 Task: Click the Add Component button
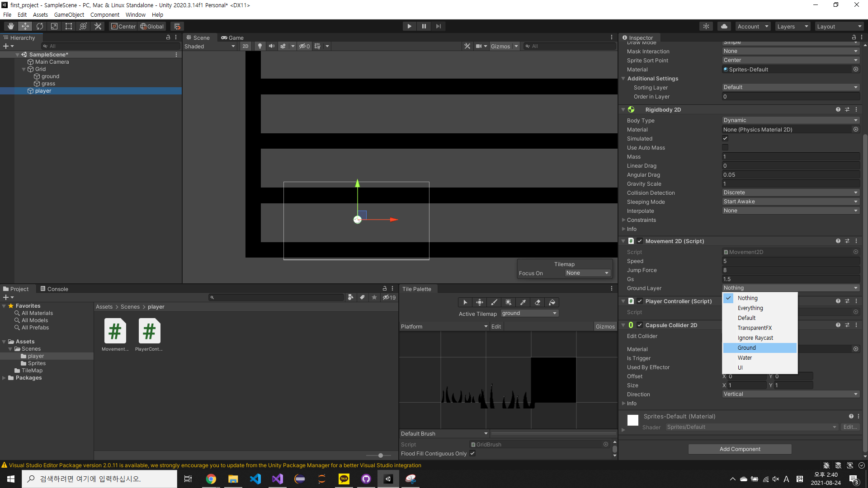pyautogui.click(x=740, y=449)
